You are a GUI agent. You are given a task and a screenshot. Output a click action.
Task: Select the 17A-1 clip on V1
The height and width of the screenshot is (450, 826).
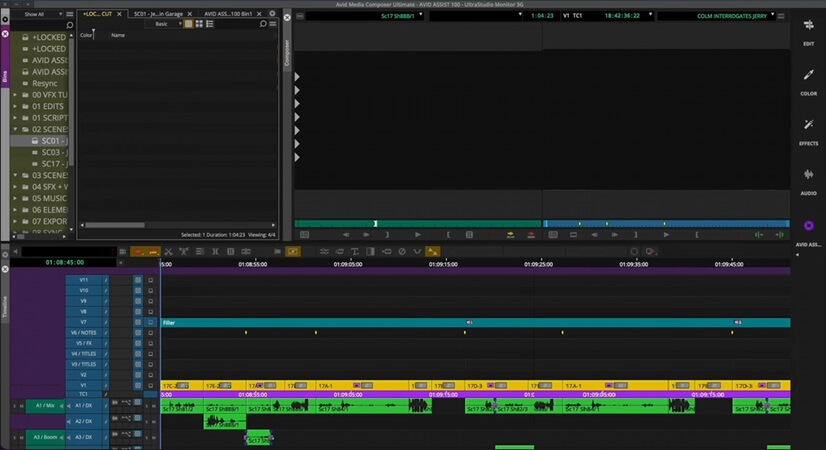(x=363, y=386)
